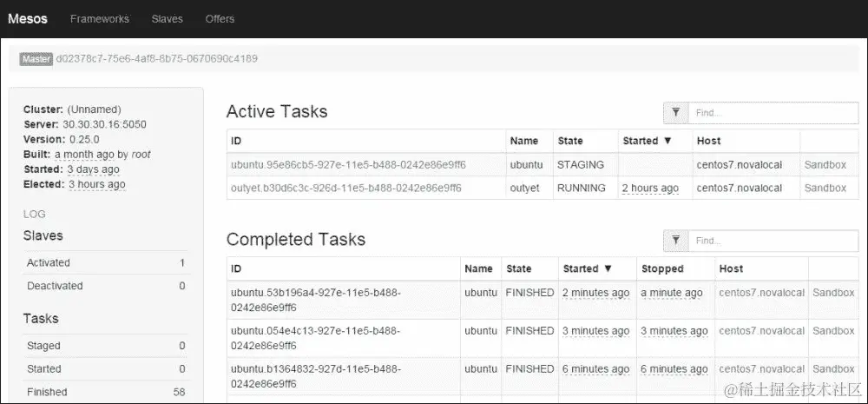Click the Completed Tasks filter icon

(x=676, y=241)
